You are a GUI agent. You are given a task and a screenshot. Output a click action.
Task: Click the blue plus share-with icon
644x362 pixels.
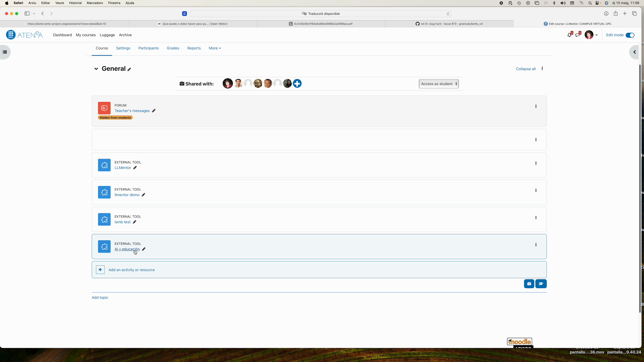point(297,83)
